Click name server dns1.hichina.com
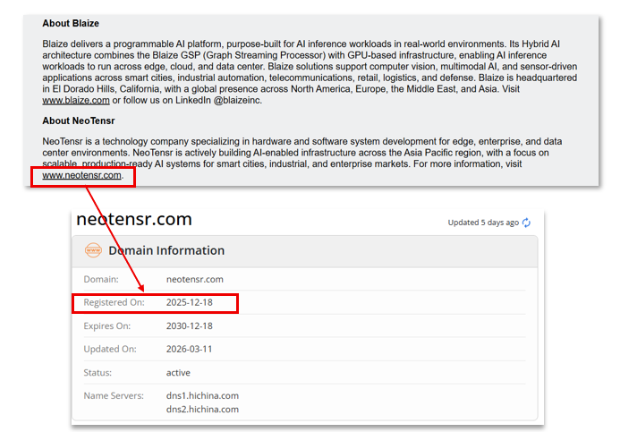Viewport: 624px width, 432px height. pyautogui.click(x=202, y=396)
